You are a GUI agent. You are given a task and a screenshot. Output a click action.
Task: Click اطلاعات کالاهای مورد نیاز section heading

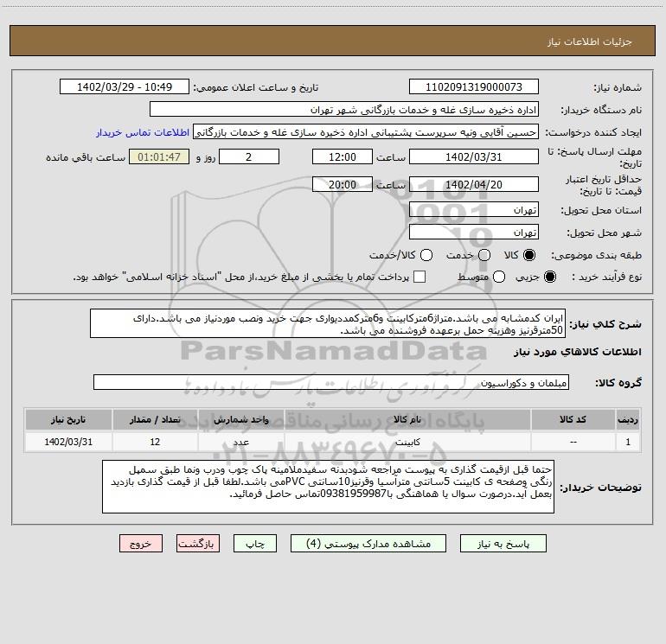(577, 352)
